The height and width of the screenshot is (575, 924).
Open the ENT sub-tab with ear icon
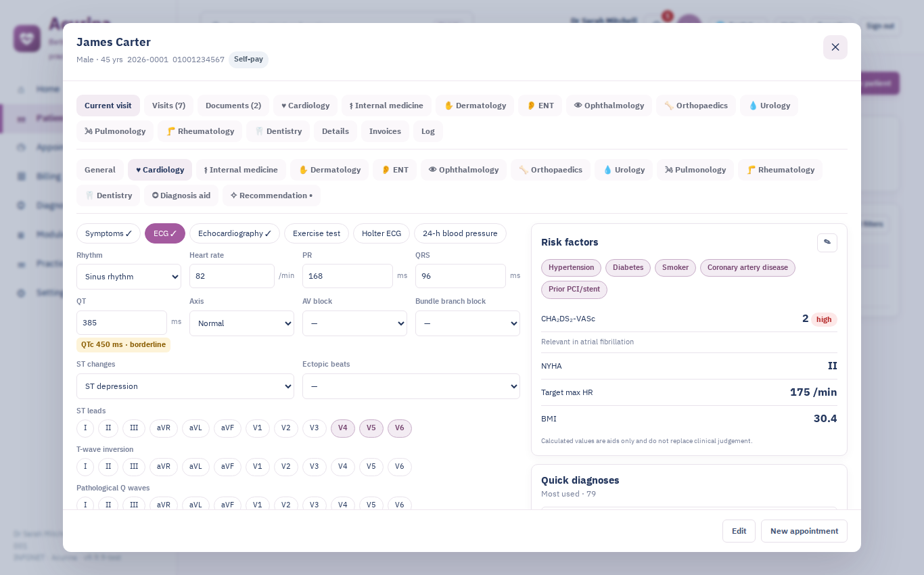click(x=394, y=170)
